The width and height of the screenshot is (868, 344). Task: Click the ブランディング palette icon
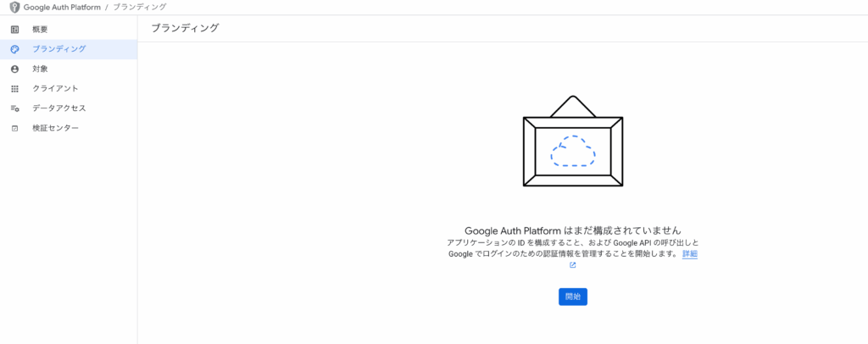15,49
